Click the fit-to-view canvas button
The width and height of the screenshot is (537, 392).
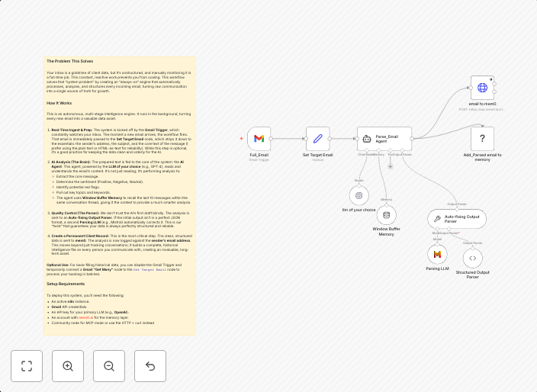tap(27, 366)
